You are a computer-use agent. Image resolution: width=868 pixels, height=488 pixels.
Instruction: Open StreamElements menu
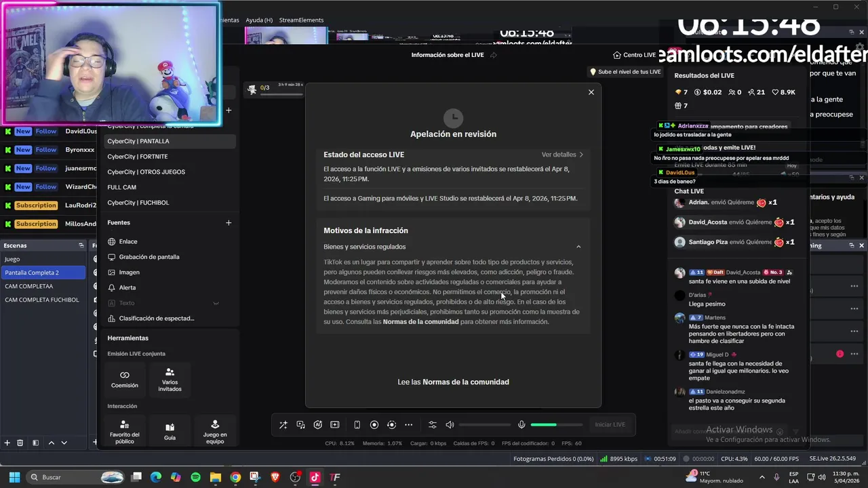pyautogui.click(x=301, y=20)
